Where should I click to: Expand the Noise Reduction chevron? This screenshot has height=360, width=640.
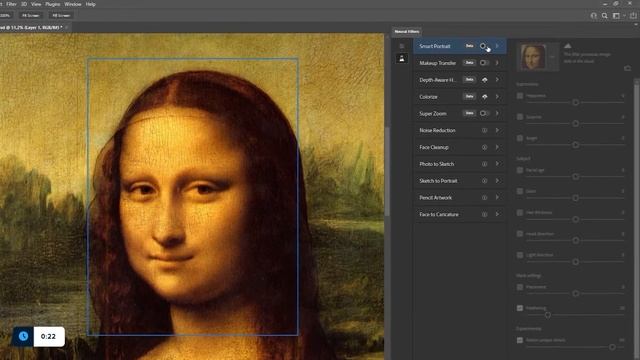click(497, 130)
